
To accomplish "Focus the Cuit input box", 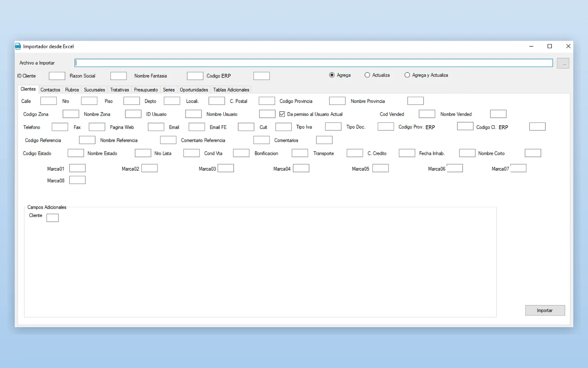I will [283, 127].
